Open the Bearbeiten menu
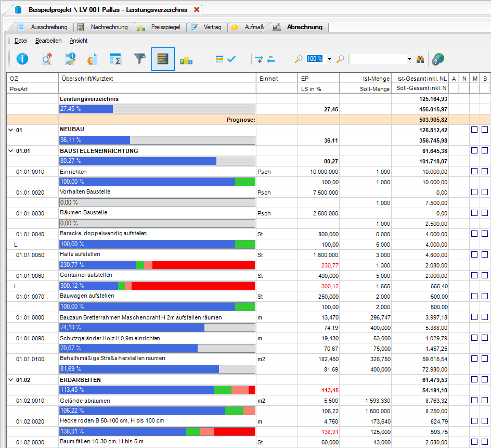 pyautogui.click(x=48, y=41)
